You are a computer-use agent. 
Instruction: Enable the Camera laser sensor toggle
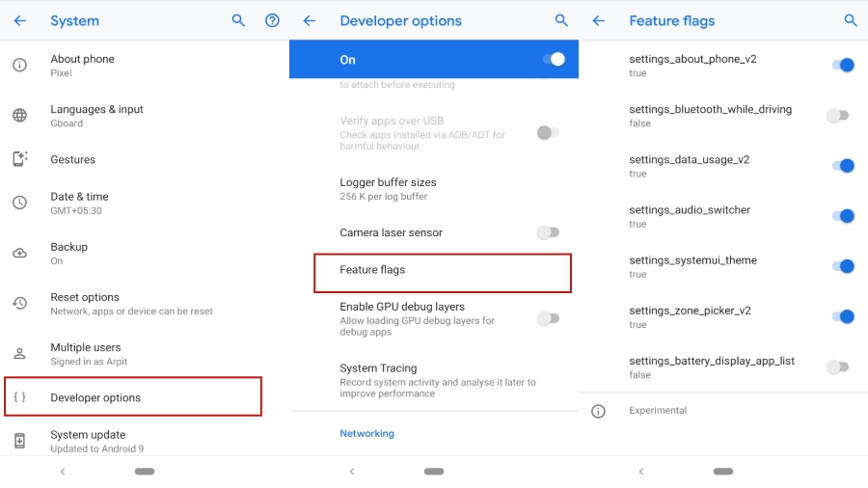point(548,232)
